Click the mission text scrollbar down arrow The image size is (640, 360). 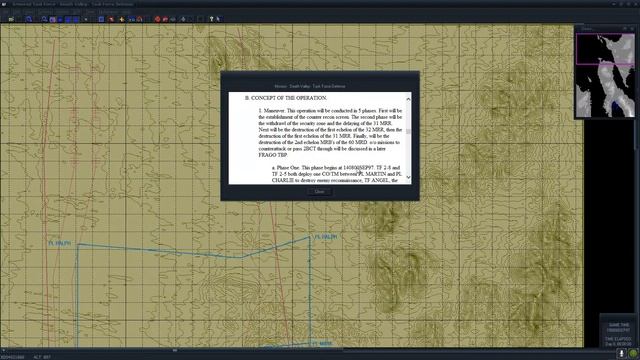[x=408, y=177]
